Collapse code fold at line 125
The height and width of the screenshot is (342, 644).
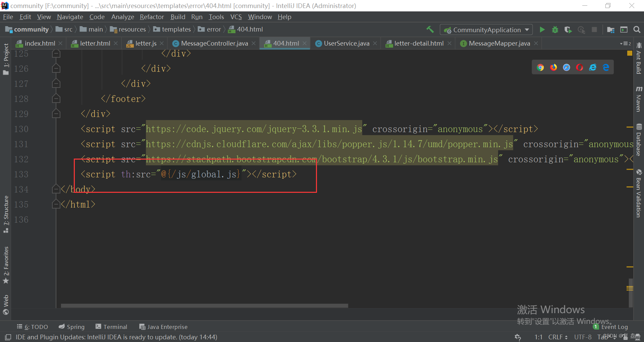pos(56,53)
